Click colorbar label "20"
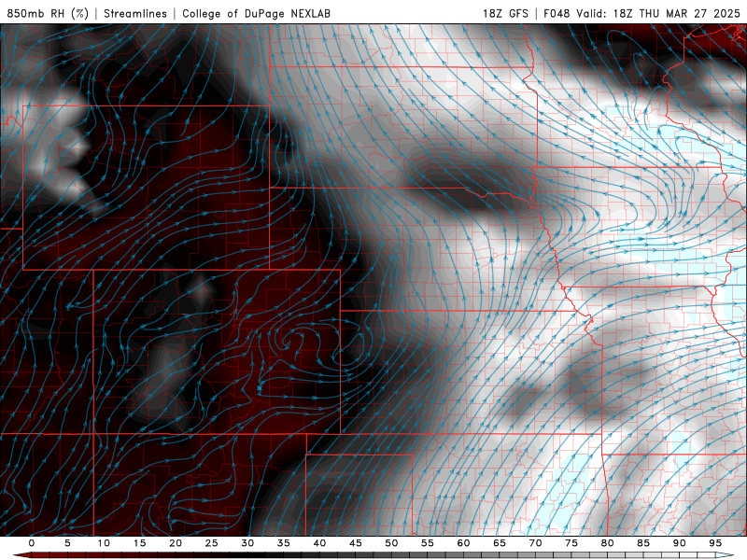Screen dimensions: 747x560 176,543
